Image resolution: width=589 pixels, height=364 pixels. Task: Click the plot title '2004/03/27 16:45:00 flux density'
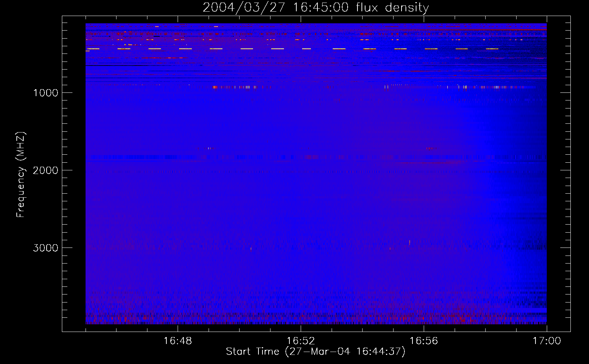click(316, 8)
